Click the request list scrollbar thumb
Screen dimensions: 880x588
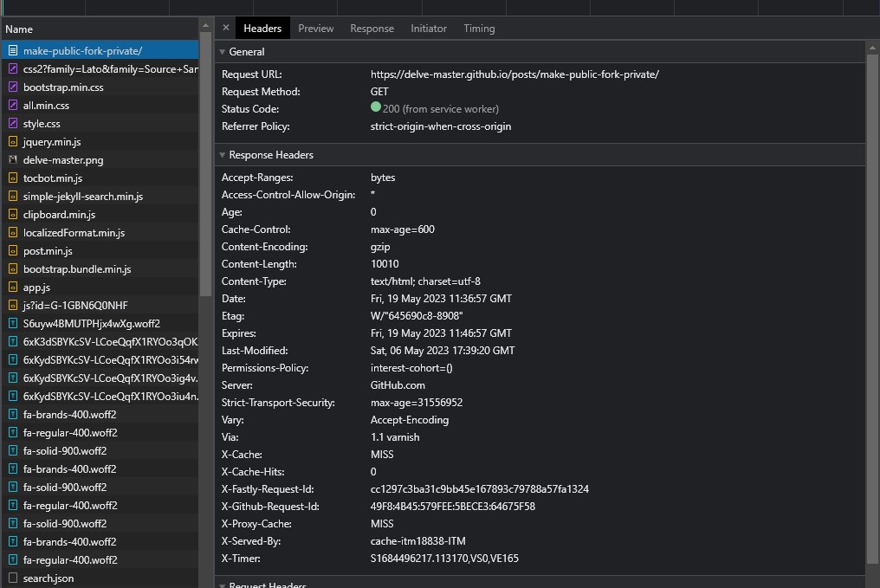tap(205, 164)
